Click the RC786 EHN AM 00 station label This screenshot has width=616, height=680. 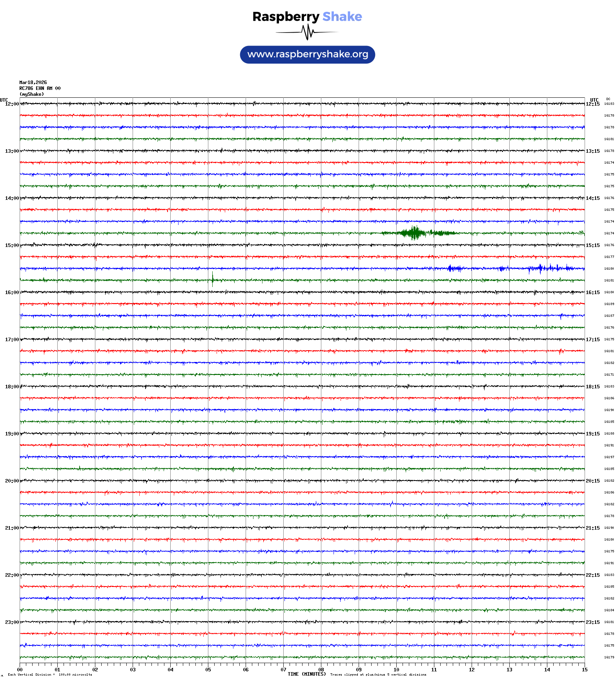(x=40, y=88)
